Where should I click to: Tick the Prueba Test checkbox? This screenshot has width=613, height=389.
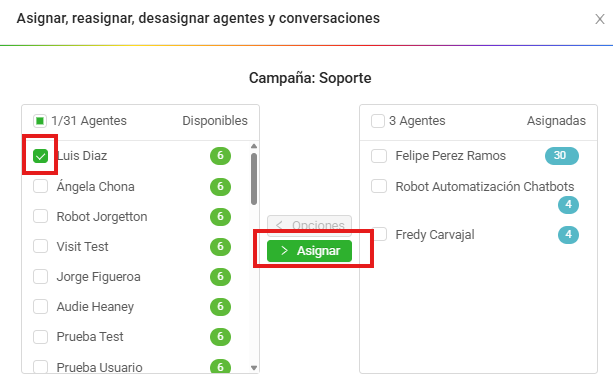[40, 337]
